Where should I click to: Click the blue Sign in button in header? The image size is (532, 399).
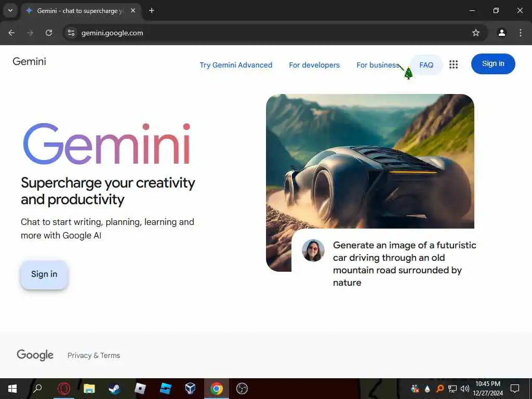tap(493, 64)
